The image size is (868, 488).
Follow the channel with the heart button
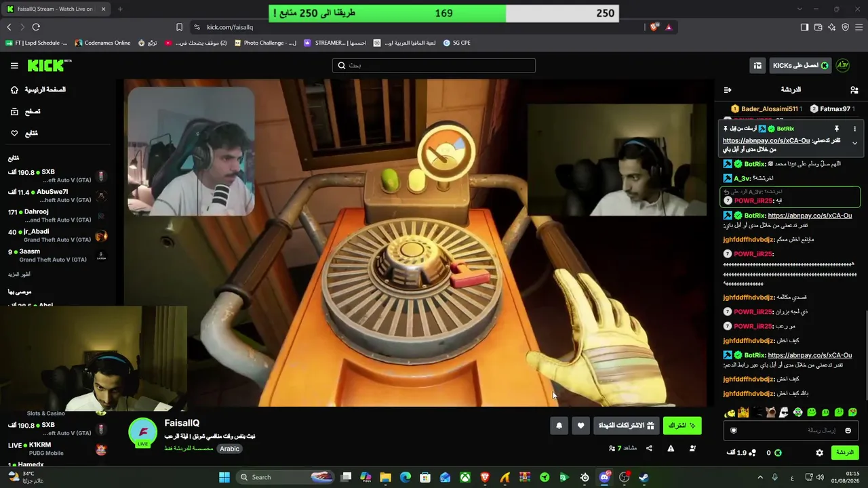pyautogui.click(x=580, y=426)
